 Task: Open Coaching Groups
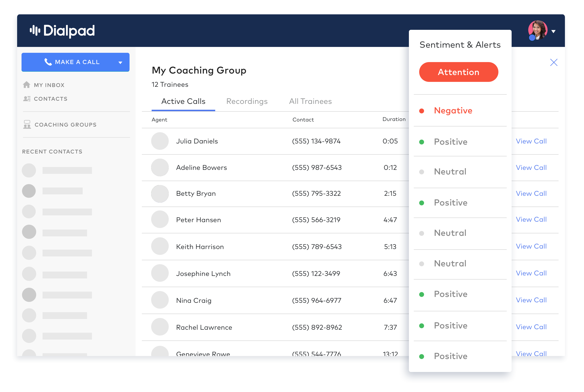[x=66, y=125]
